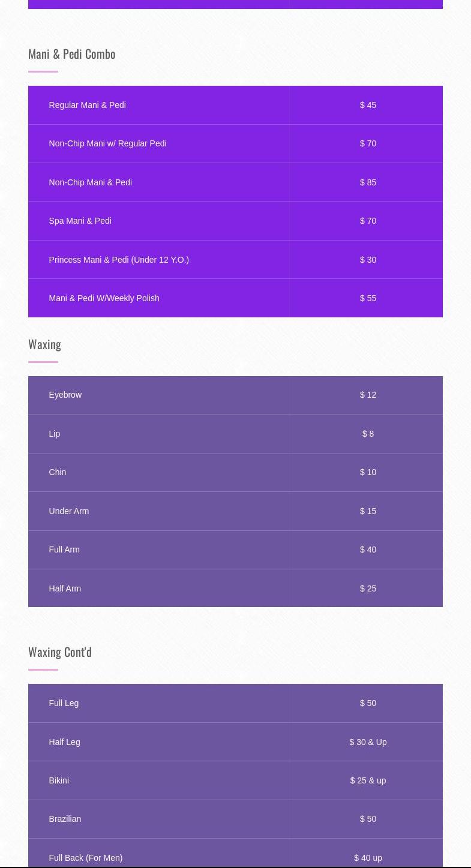Select the Chin waxing service

point(58,472)
